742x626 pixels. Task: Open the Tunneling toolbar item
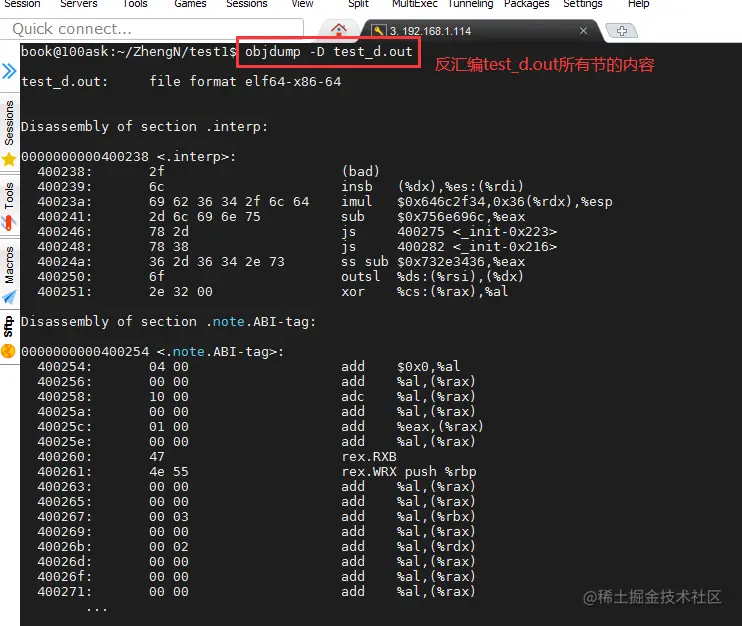[x=470, y=4]
